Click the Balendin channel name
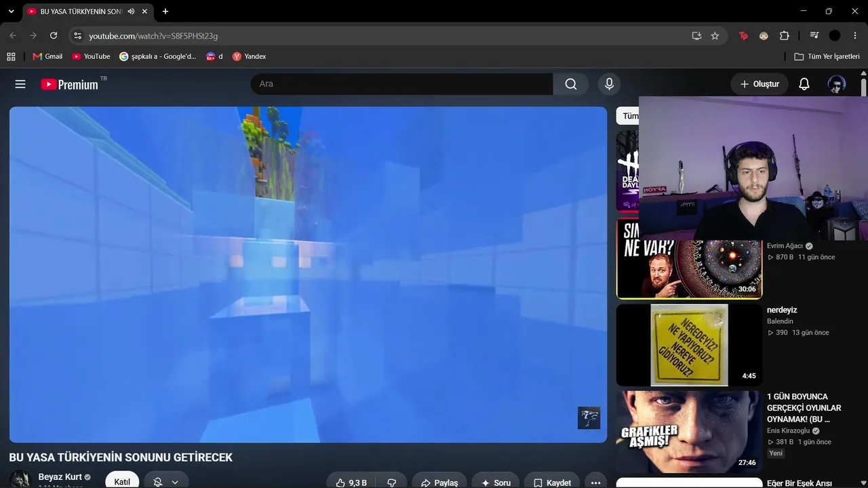This screenshot has height=488, width=868. pos(780,321)
